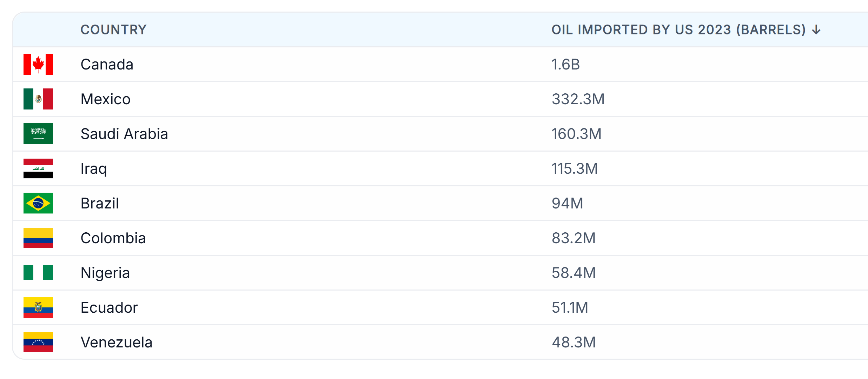This screenshot has height=379, width=868.
Task: Click the Canada flag icon
Action: pyautogui.click(x=38, y=64)
